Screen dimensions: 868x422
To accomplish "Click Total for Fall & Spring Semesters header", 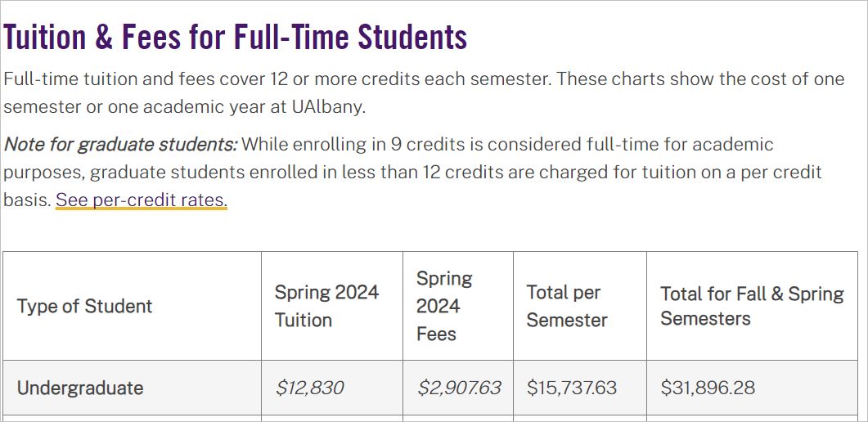I will click(x=752, y=306).
